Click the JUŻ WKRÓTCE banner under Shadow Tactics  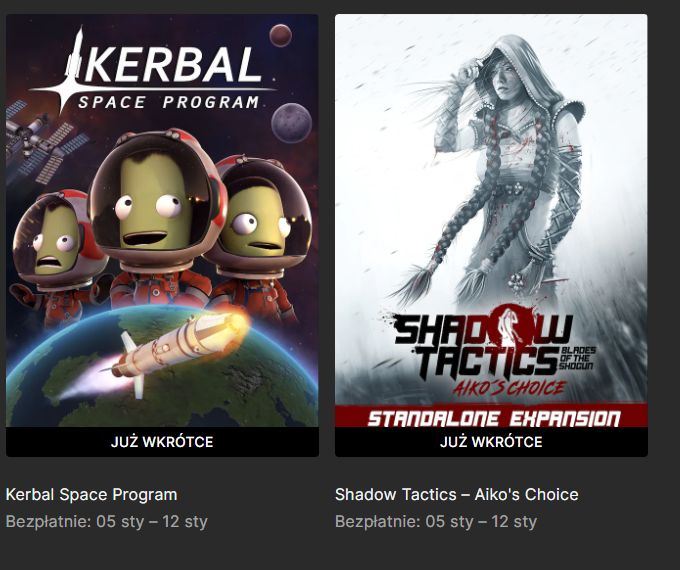(x=491, y=442)
